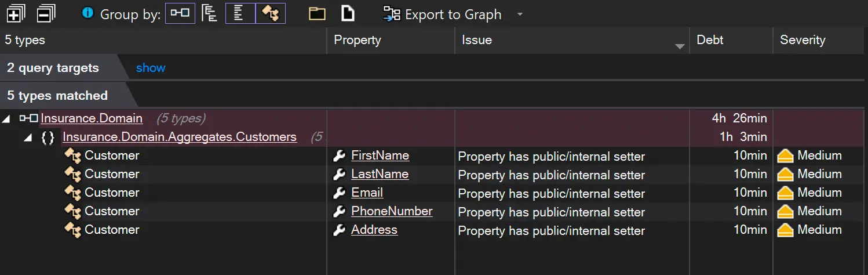This screenshot has width=868, height=275.
Task: Click the Customer class icon in FirstName row
Action: (x=73, y=156)
